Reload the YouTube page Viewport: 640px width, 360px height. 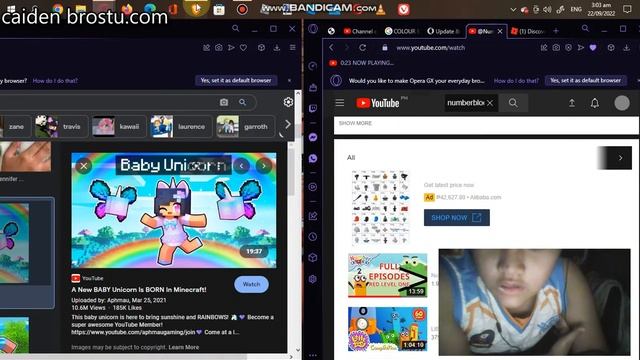click(362, 48)
